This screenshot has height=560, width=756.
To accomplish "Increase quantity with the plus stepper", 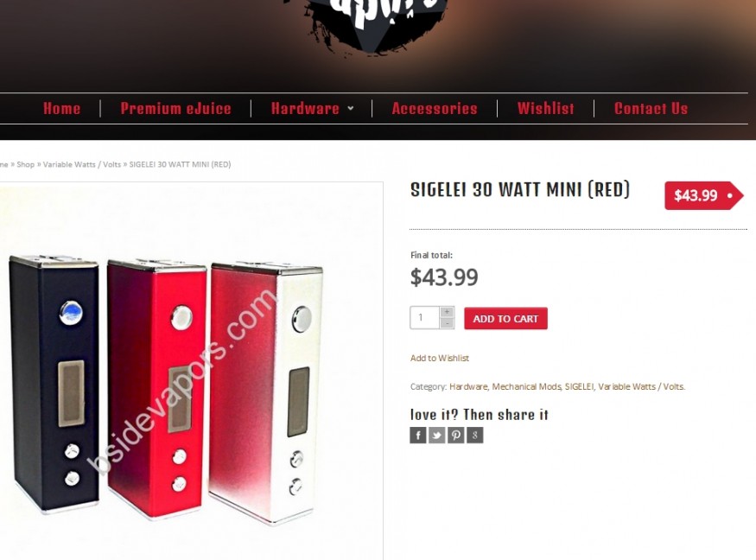I will 447,312.
